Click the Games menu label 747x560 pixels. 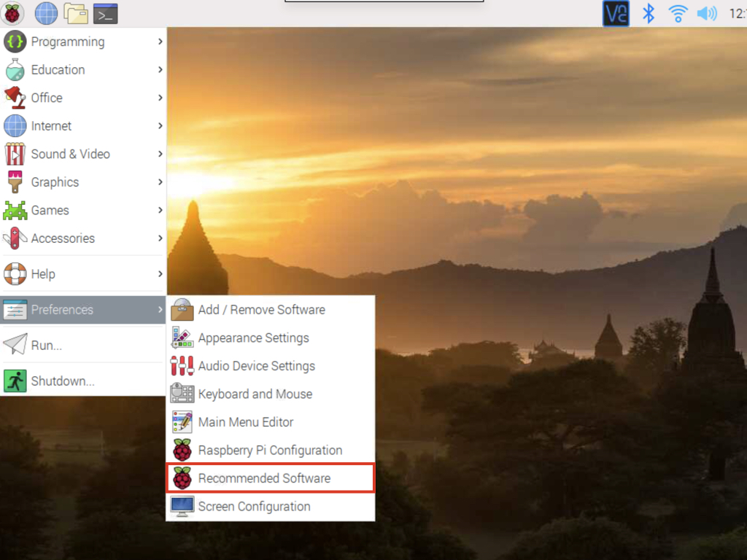(x=50, y=210)
